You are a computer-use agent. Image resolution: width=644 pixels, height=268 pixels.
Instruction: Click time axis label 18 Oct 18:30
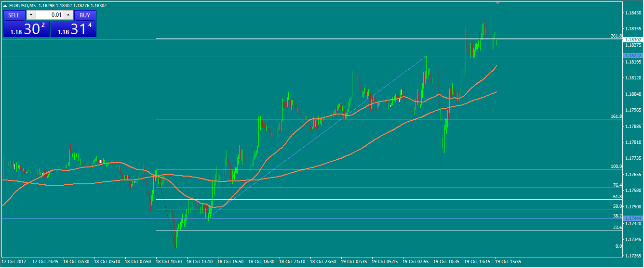[x=261, y=262]
